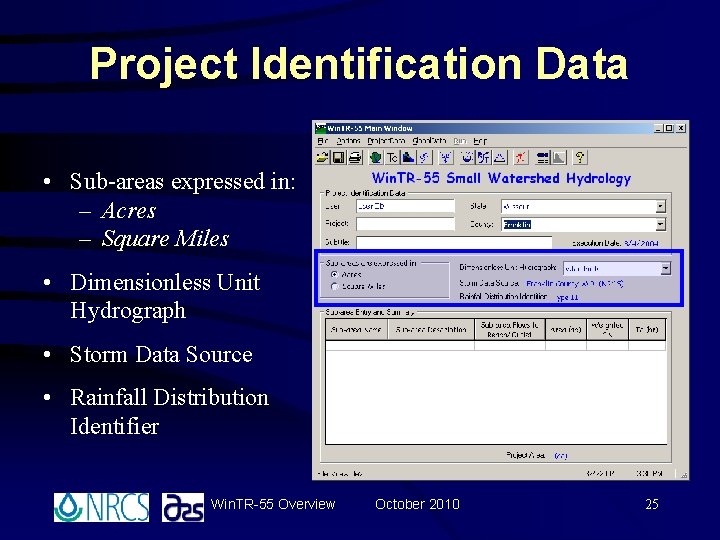Screen dimensions: 720x540
Task: Click the basin-shaped toolbar icon after the Y icon
Action: [467, 158]
